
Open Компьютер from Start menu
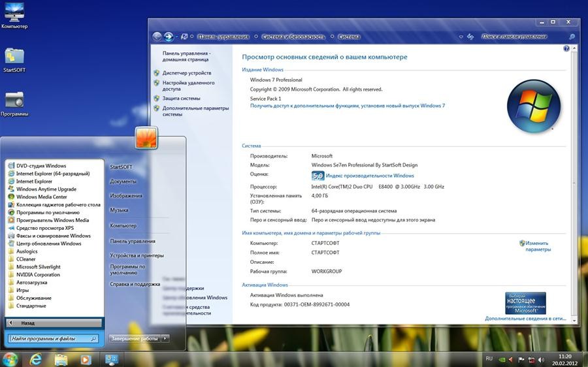coord(123,226)
